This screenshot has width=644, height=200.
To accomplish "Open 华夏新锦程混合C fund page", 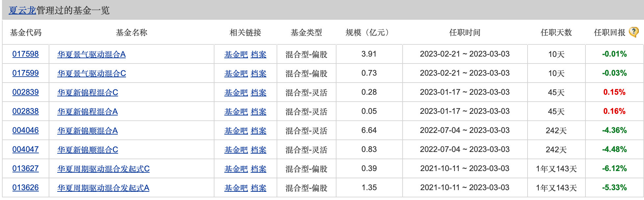I will pyautogui.click(x=87, y=92).
